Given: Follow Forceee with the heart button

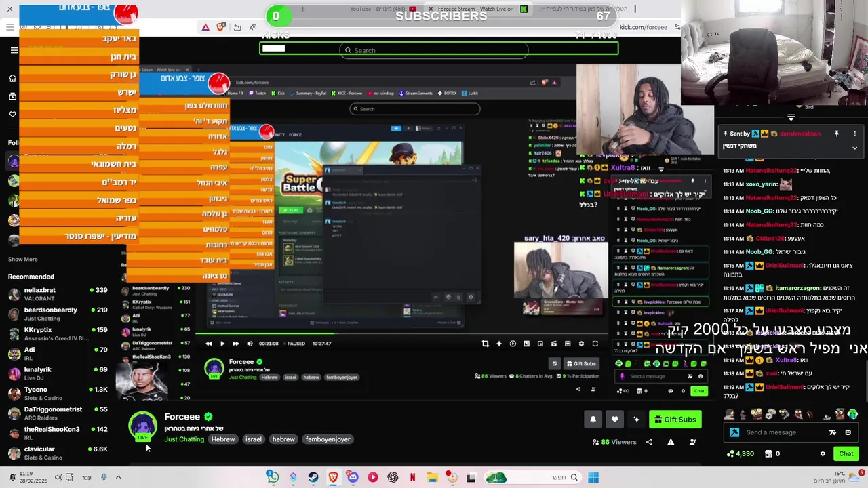Looking at the screenshot, I should [x=614, y=420].
